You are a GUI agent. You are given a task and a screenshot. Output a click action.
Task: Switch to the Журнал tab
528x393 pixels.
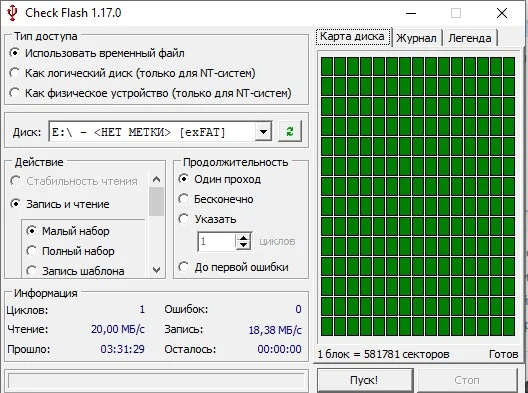416,38
